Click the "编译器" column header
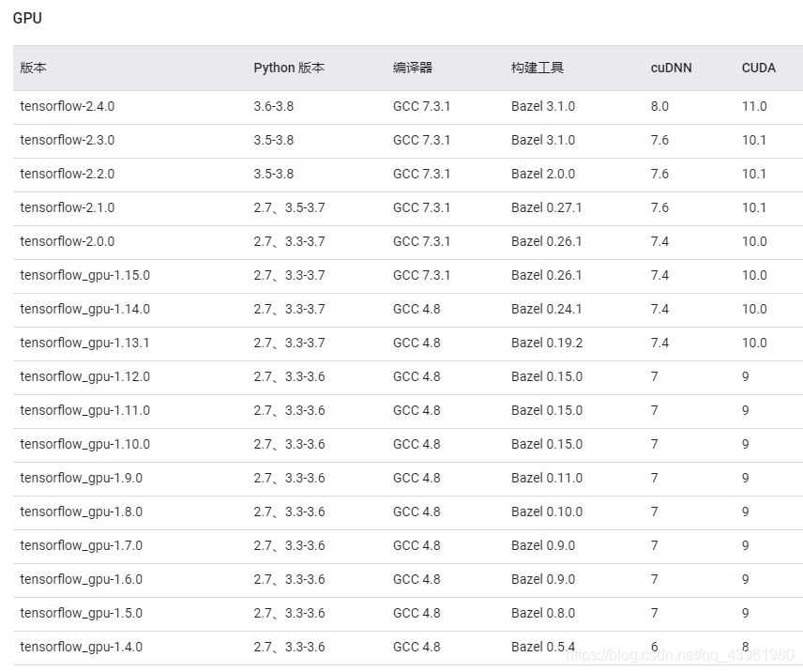This screenshot has width=803, height=672. tap(412, 68)
